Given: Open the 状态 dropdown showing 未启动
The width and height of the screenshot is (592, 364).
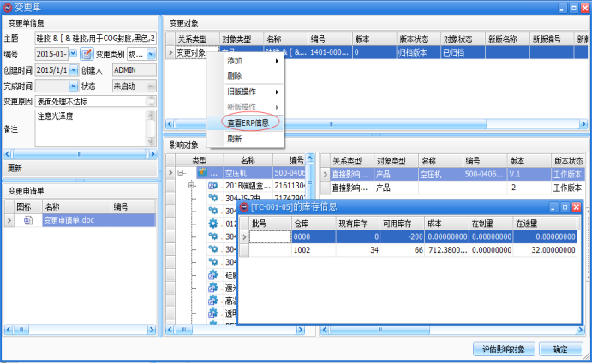Looking at the screenshot, I should click(151, 87).
